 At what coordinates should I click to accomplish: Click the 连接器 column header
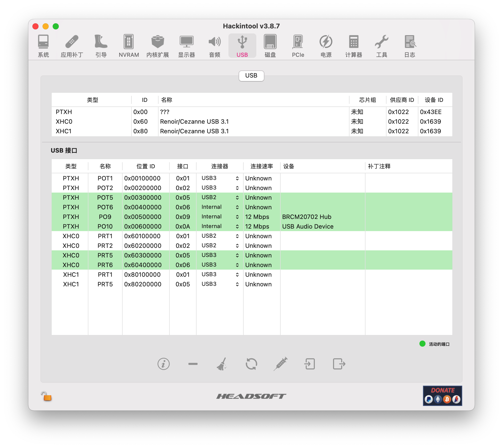pyautogui.click(x=220, y=166)
